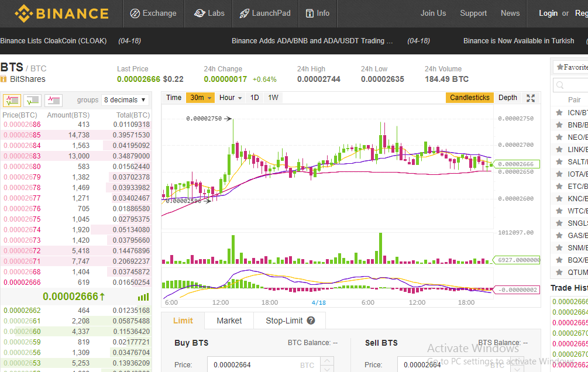
Task: Open the 30m interval dropdown
Action: pyautogui.click(x=200, y=98)
